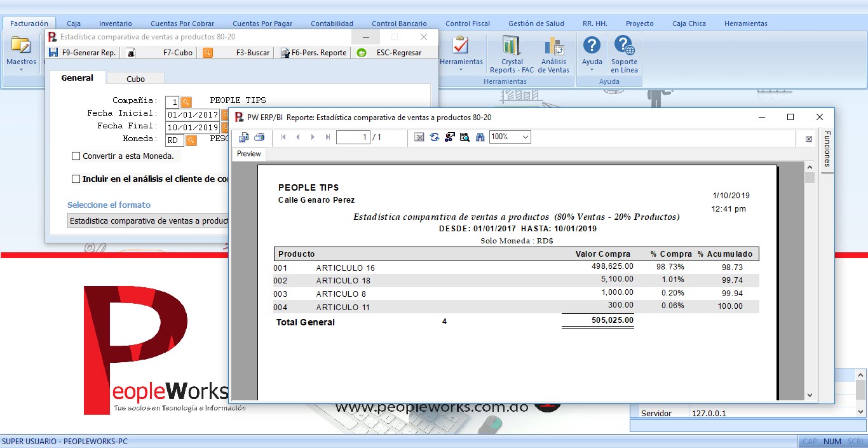Toggle the report group tree icon

[450, 137]
